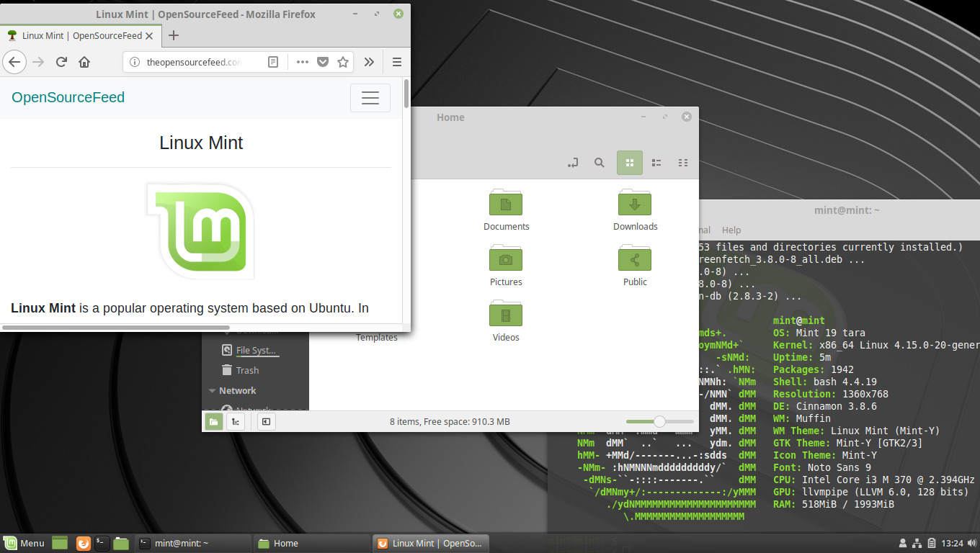
Task: Open the Pictures folder
Action: click(506, 265)
